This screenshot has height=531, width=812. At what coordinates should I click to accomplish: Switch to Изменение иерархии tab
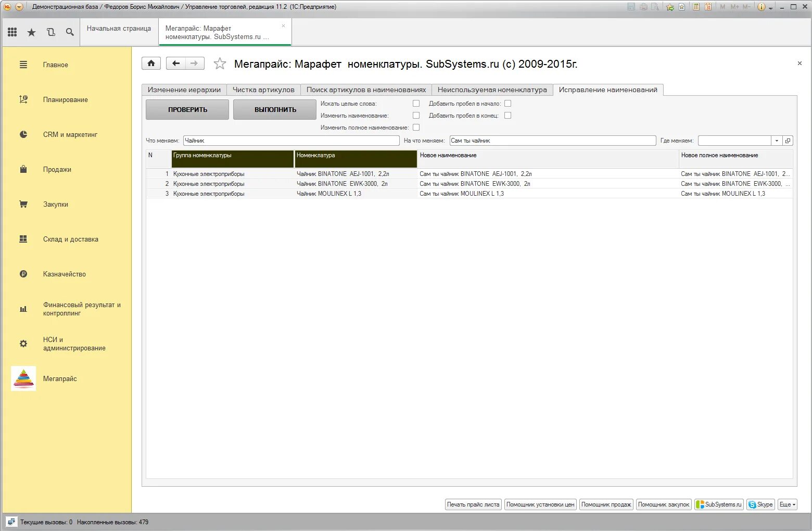tap(184, 90)
